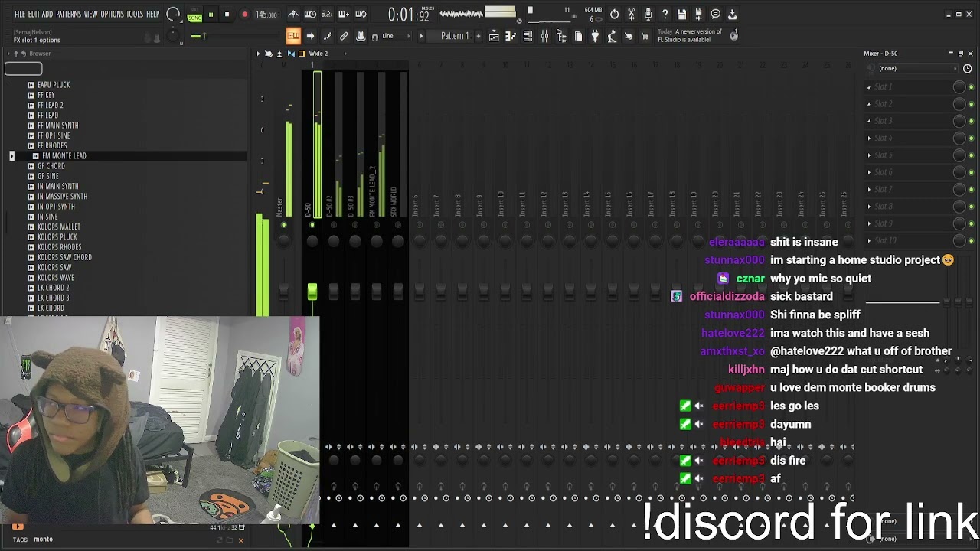
Task: Open the TOOLS menu
Action: (x=135, y=15)
